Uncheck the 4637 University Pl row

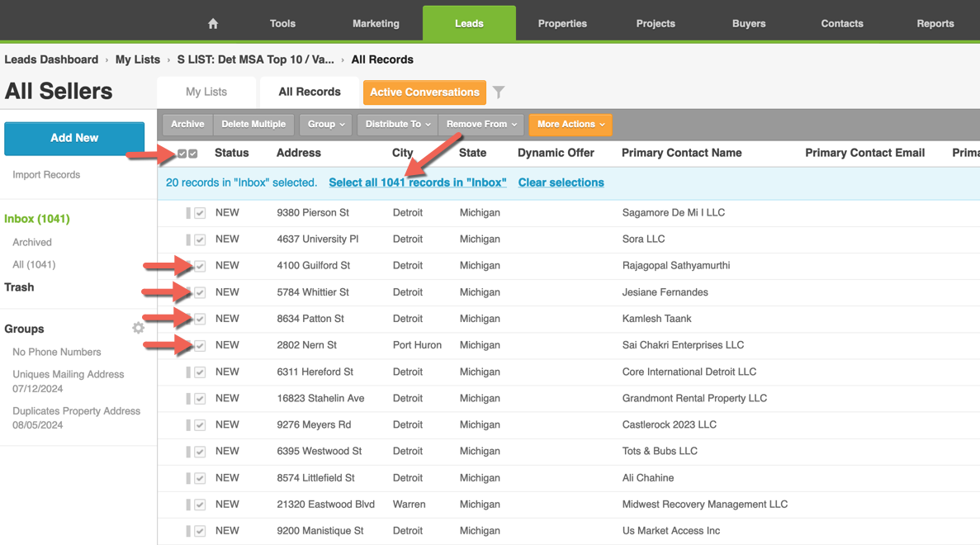click(x=200, y=239)
